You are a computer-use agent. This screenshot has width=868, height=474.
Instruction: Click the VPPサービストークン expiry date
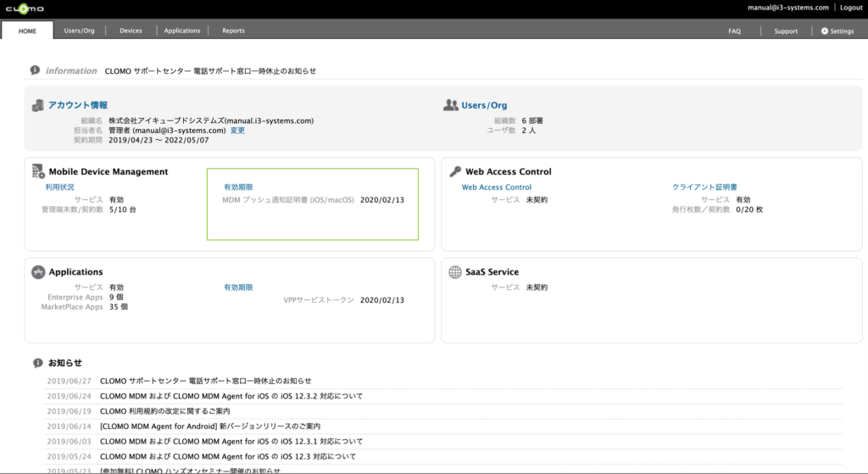click(x=382, y=300)
